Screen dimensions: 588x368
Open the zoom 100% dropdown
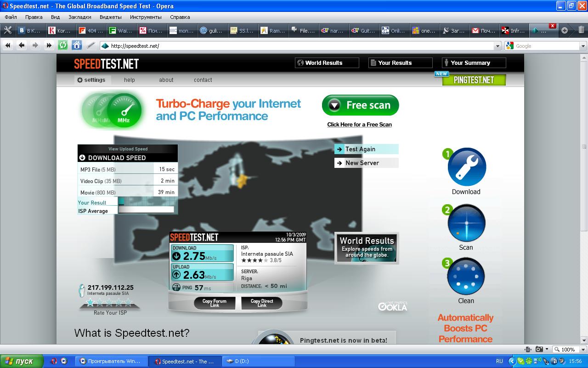pos(582,350)
